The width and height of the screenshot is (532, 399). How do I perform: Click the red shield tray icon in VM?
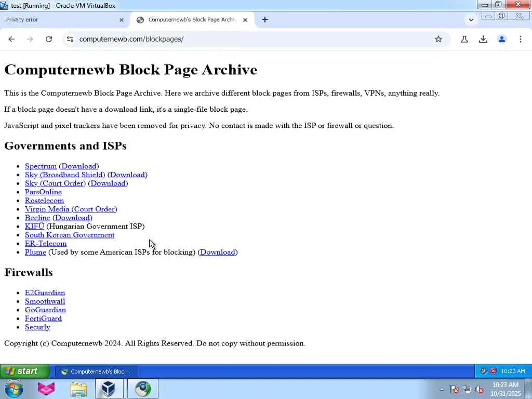tap(494, 371)
